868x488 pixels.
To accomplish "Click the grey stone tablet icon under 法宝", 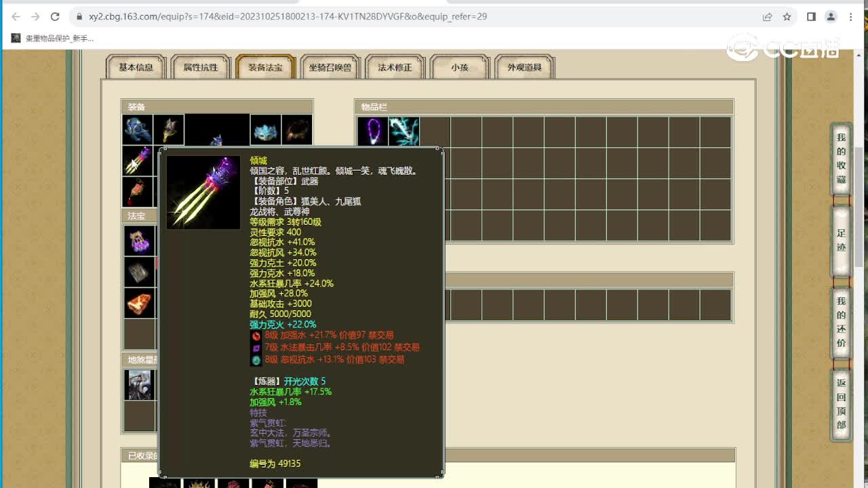I will [139, 272].
